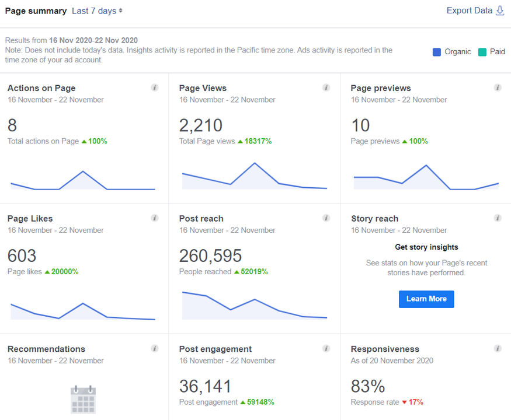
Task: Click the info icon beside Post reach
Action: [x=326, y=218]
